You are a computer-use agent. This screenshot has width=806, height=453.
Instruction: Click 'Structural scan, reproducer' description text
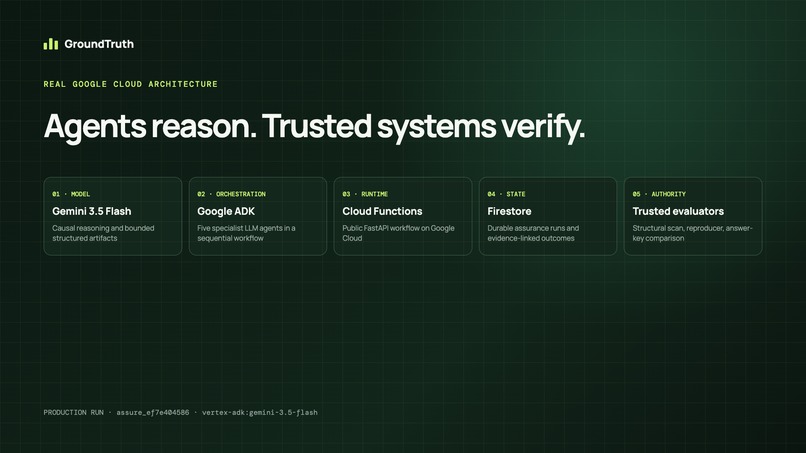pyautogui.click(x=692, y=233)
